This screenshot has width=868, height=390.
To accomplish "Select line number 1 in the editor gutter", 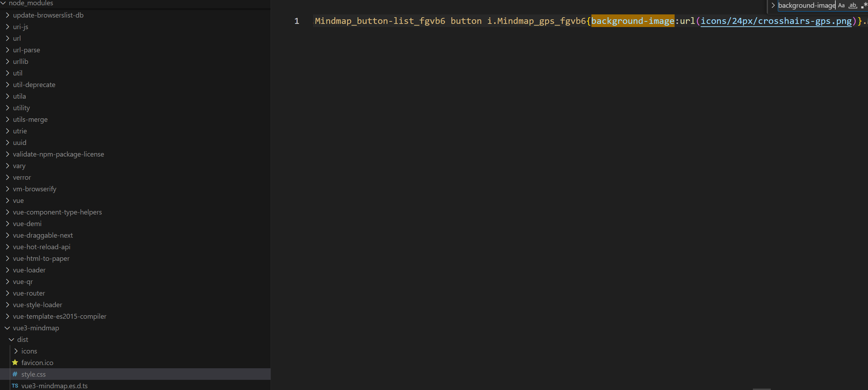I will [297, 21].
